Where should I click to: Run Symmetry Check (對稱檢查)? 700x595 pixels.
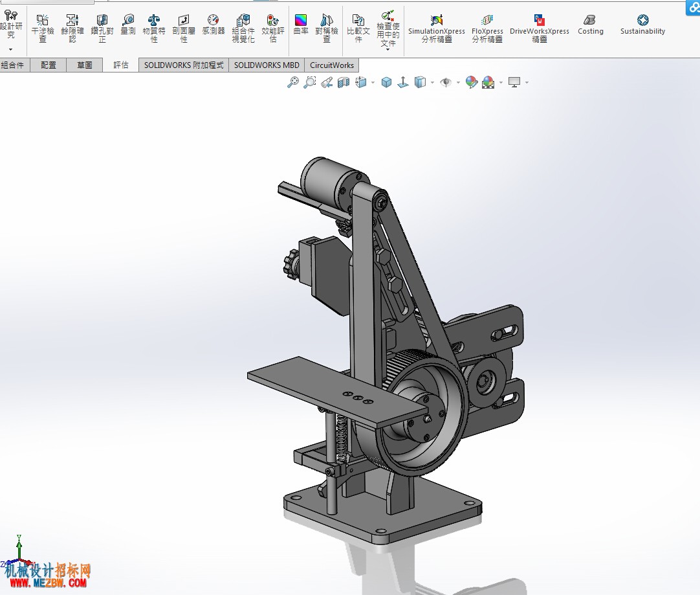(327, 28)
